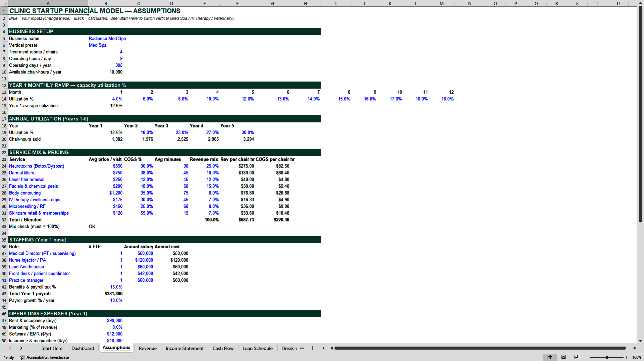Select blended revenue per chair-hr $687.73
Image resolution: width=644 pixels, height=361 pixels.
pyautogui.click(x=237, y=220)
